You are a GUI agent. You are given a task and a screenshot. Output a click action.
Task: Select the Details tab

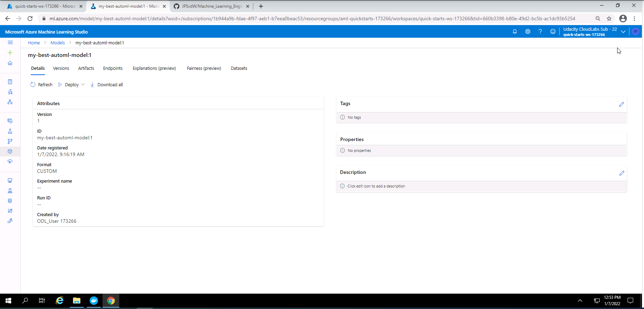(x=38, y=68)
